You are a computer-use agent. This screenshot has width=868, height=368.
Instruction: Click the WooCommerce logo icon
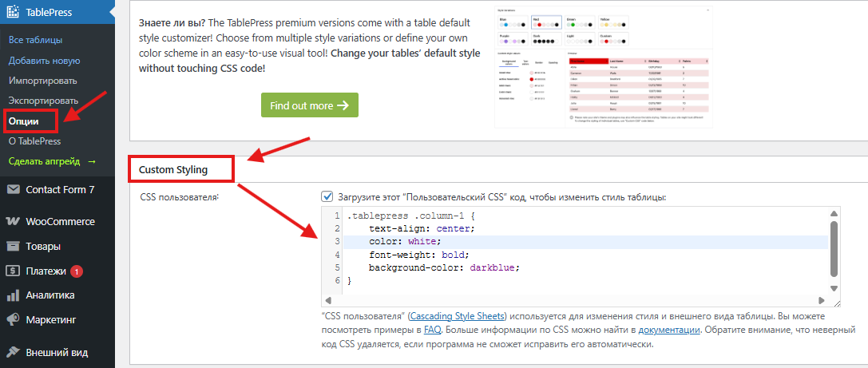[13, 221]
